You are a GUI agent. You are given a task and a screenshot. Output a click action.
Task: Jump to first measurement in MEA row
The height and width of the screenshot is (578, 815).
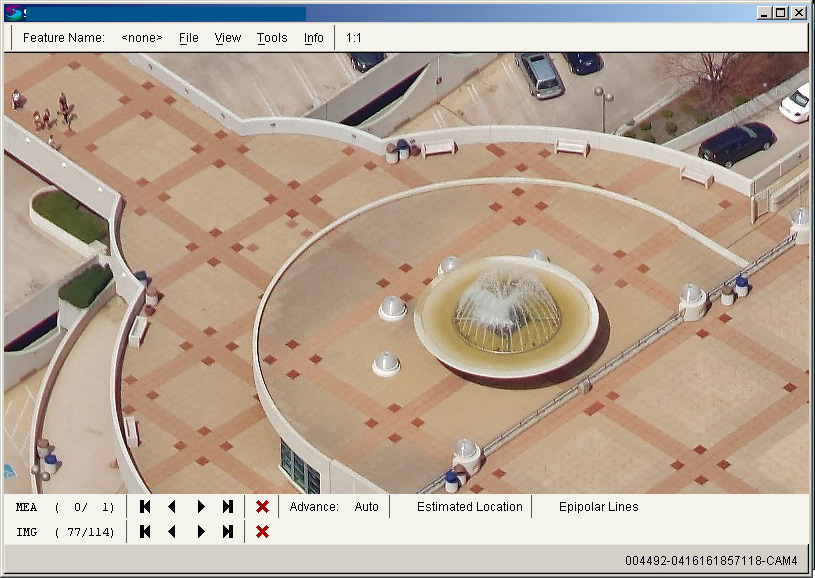(145, 507)
